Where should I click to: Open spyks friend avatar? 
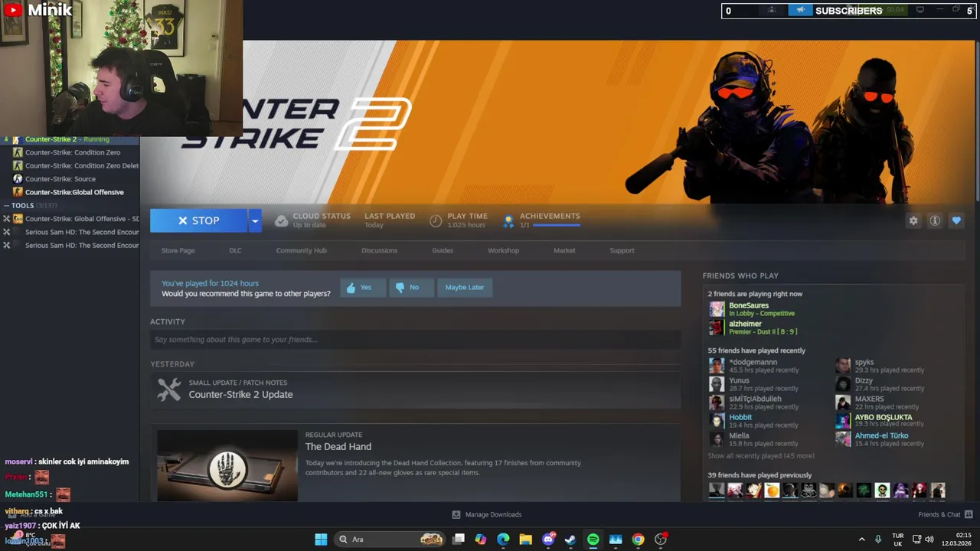(x=843, y=366)
